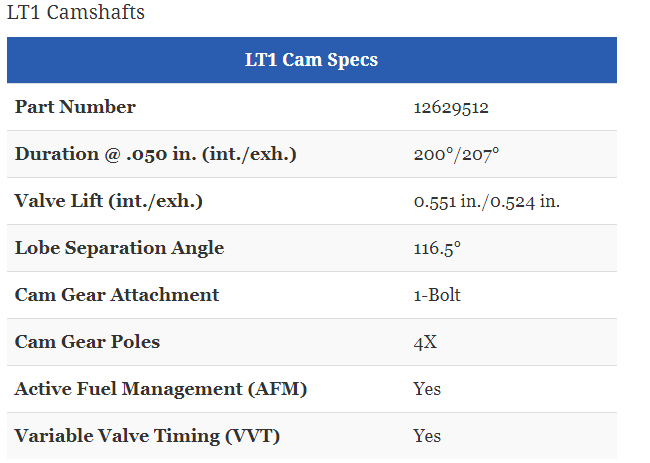This screenshot has width=650, height=463.
Task: Select the Yes value for AFM
Action: 427,390
